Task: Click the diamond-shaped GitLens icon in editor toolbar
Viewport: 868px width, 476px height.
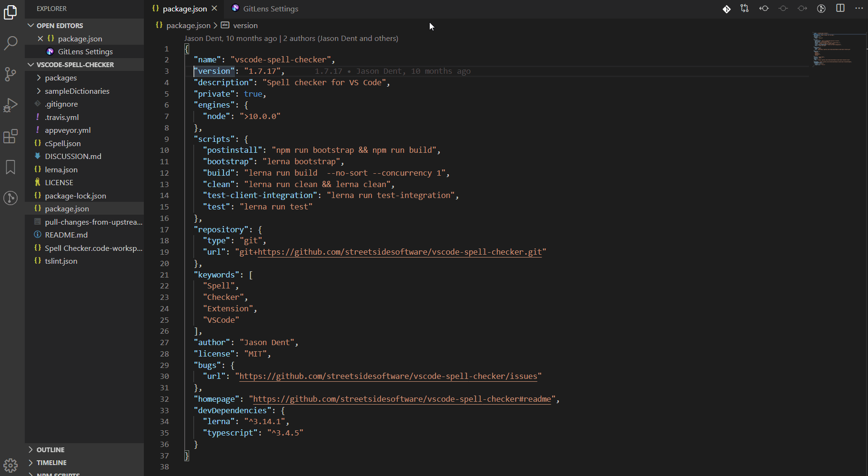Action: (727, 9)
